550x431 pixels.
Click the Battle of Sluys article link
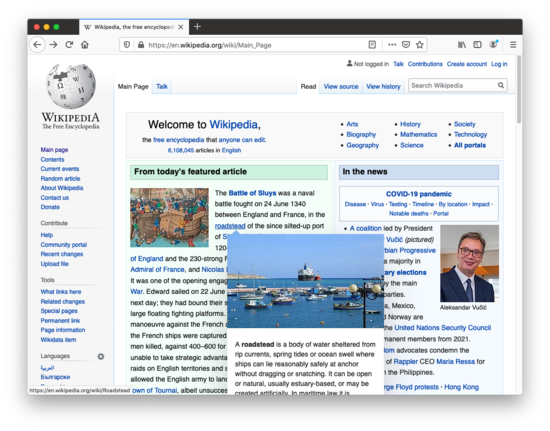[252, 193]
